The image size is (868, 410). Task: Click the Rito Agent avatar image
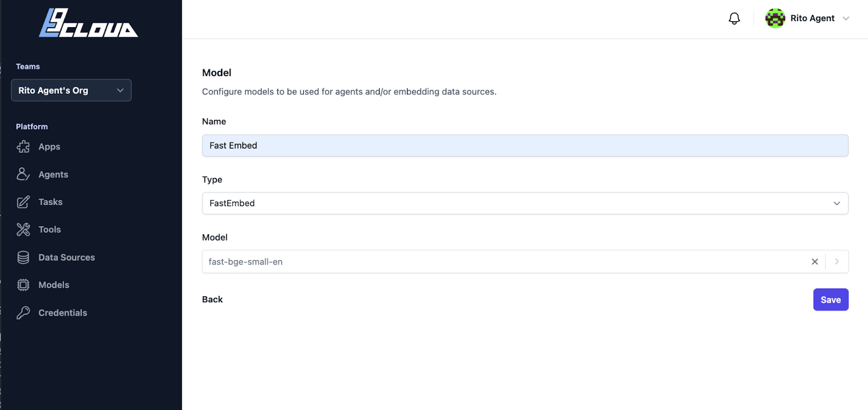pyautogui.click(x=775, y=18)
